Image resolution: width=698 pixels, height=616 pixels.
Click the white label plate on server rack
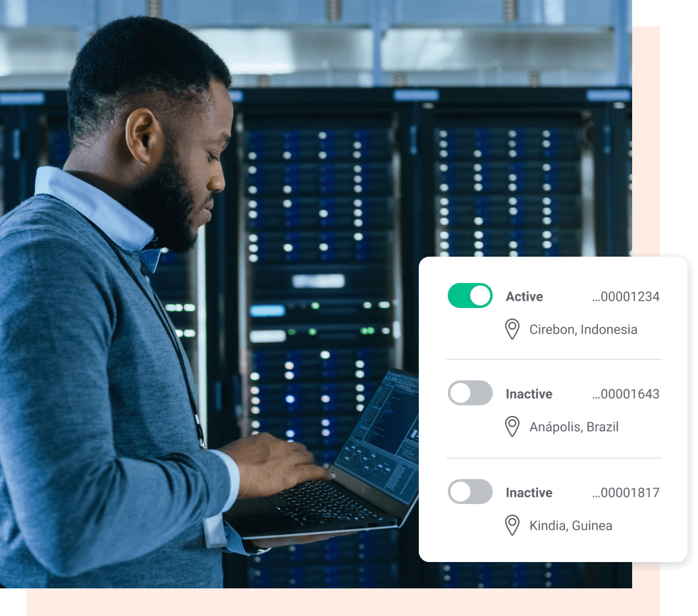pos(318,281)
